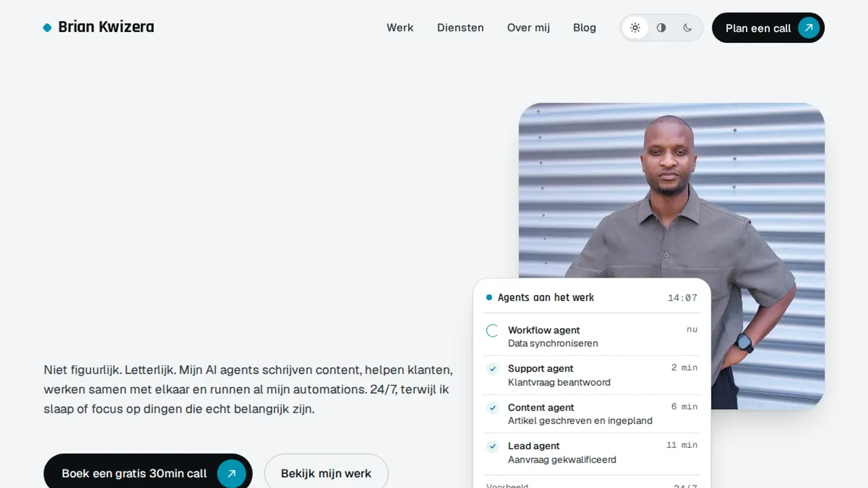
Task: Open the Werk menu item
Action: point(400,28)
